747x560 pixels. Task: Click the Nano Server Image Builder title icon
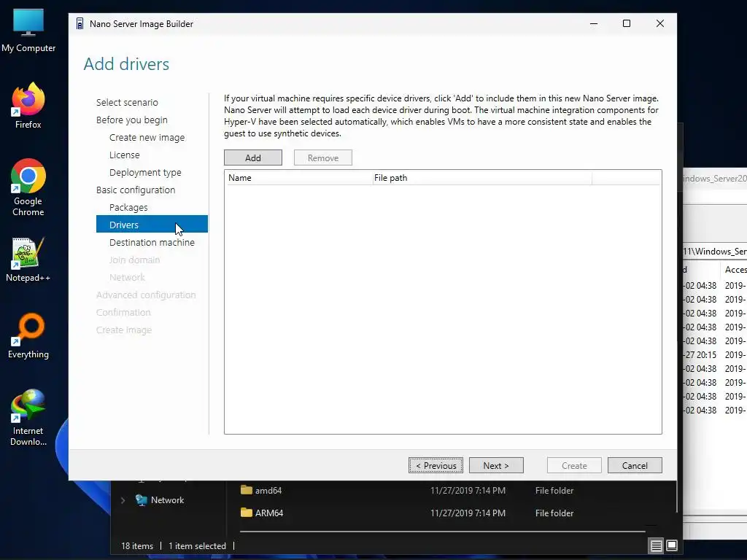click(80, 24)
